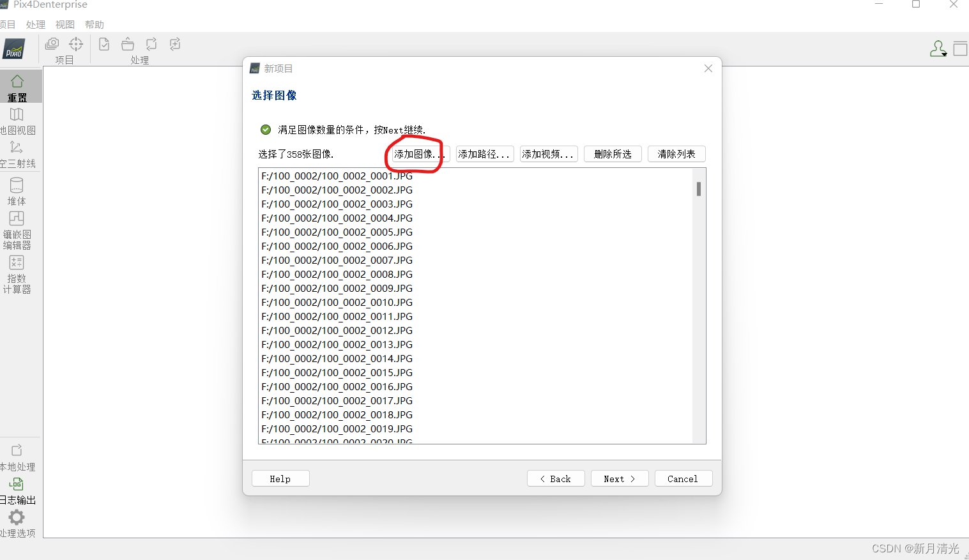The image size is (969, 560).
Task: Click the 添加路径 button
Action: click(x=485, y=154)
